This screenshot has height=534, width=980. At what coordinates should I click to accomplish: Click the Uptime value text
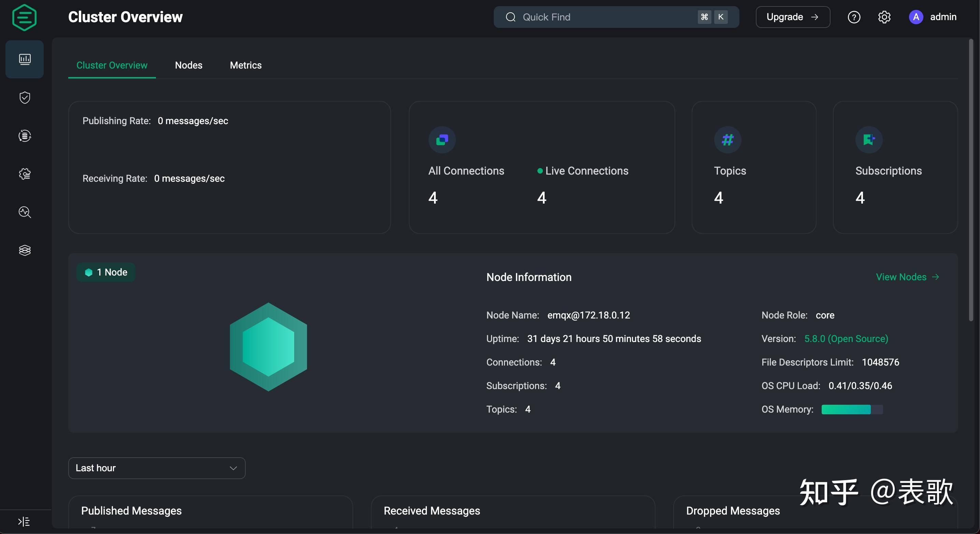tap(614, 339)
